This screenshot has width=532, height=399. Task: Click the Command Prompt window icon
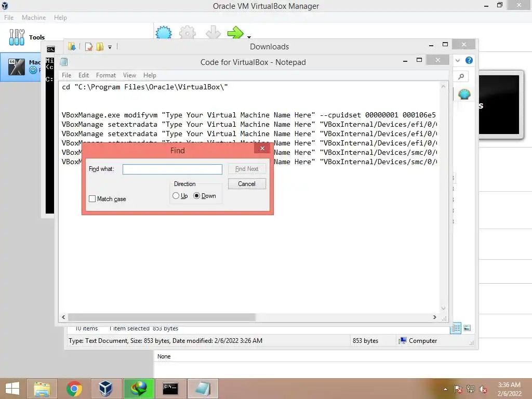pos(50,49)
